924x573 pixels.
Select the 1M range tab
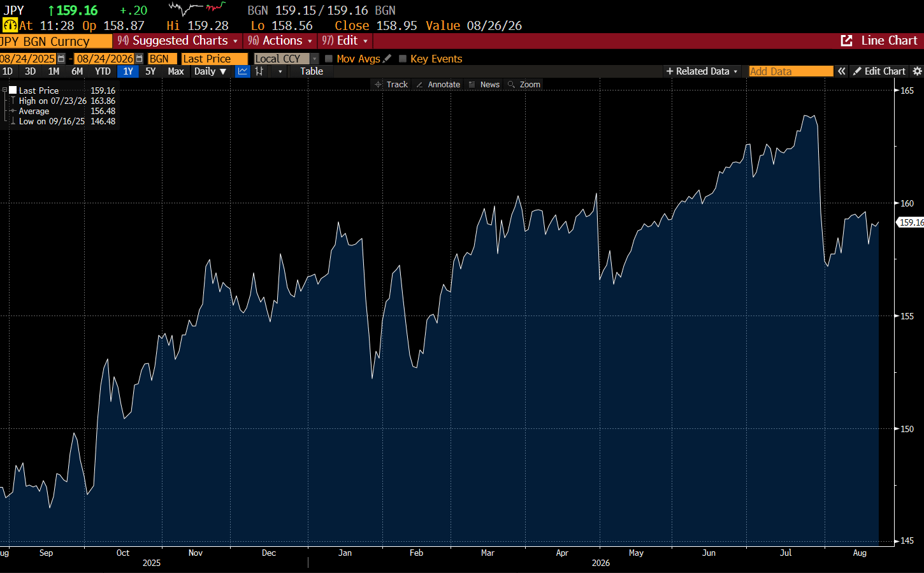tap(54, 71)
